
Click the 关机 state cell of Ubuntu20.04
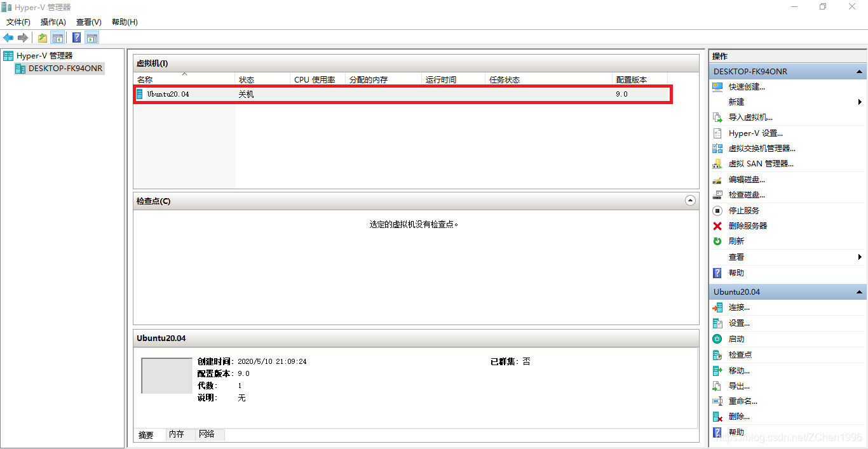click(x=246, y=94)
